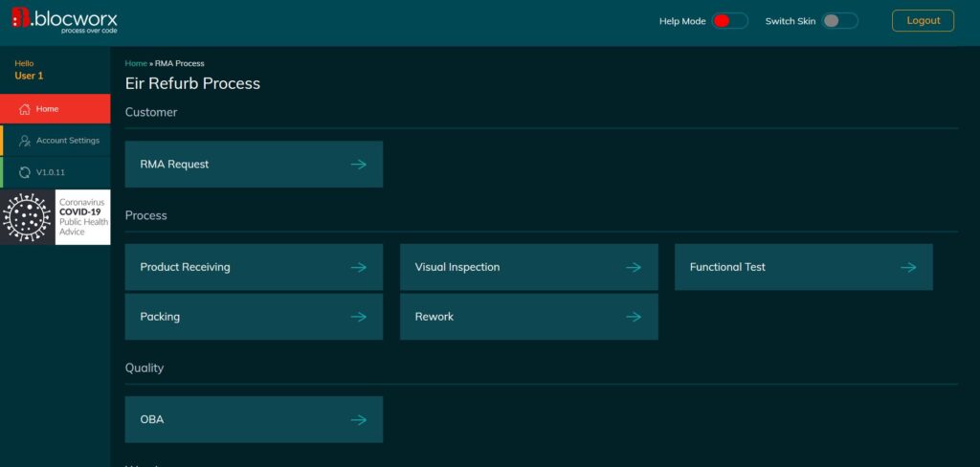Open the Packing process tile
The image size is (980, 467).
(254, 317)
